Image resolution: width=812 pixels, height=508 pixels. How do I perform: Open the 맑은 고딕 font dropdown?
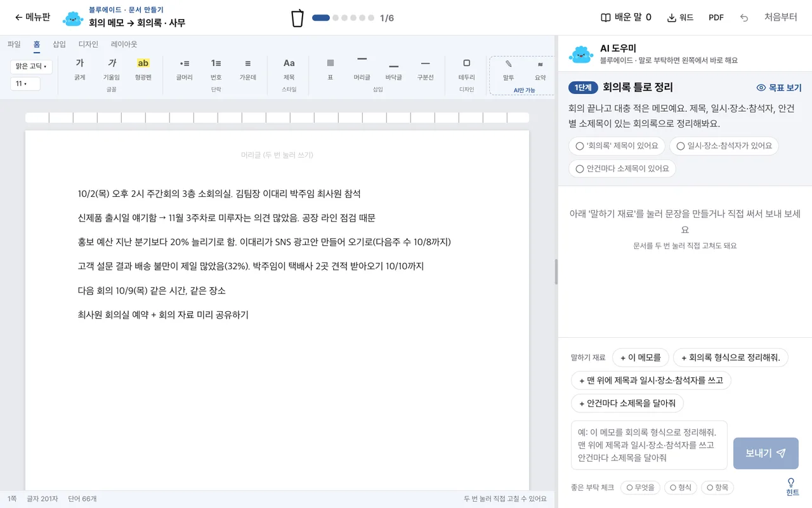coord(31,67)
